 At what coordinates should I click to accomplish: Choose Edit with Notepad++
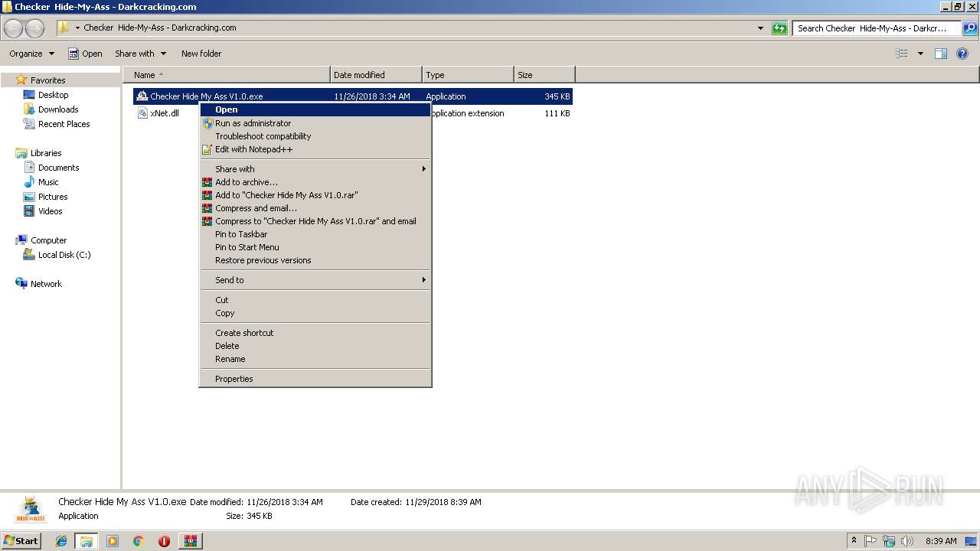point(315,149)
